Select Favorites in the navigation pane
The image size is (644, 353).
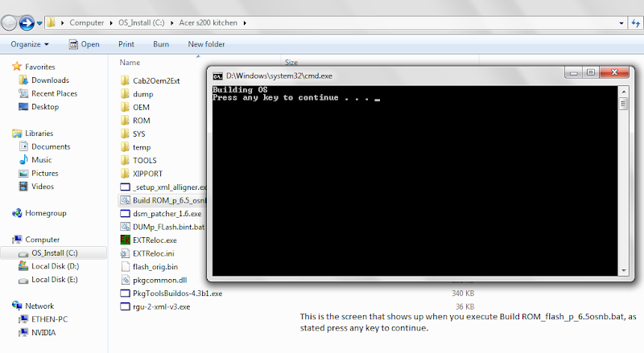[39, 67]
